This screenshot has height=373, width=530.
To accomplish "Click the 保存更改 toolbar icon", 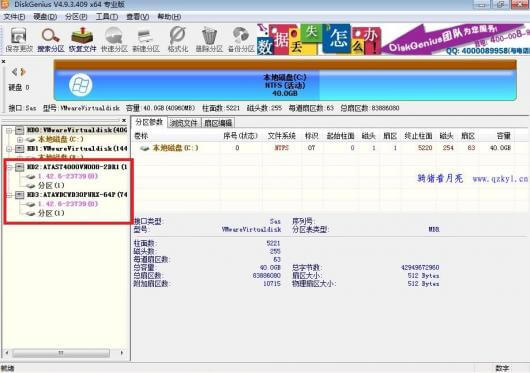I will (x=19, y=40).
